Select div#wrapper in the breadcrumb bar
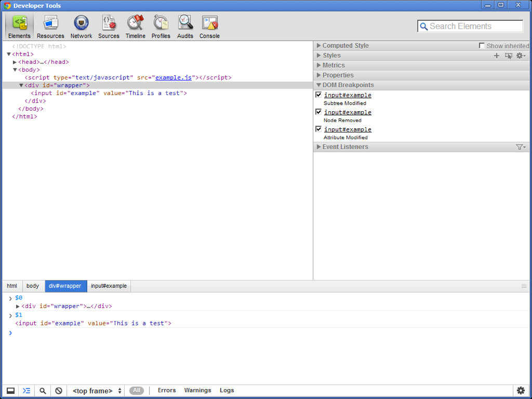Image resolution: width=532 pixels, height=399 pixels. tap(65, 286)
